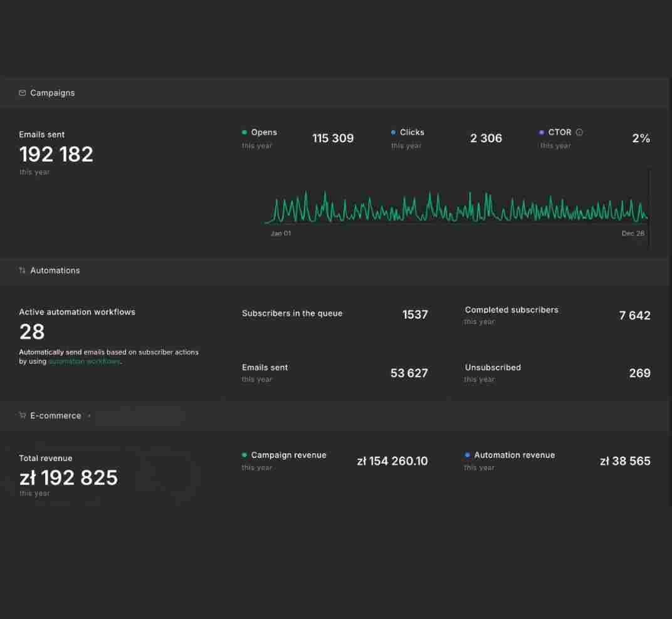This screenshot has height=619, width=672.
Task: Click the Active automation workflows count 28
Action: (x=32, y=331)
